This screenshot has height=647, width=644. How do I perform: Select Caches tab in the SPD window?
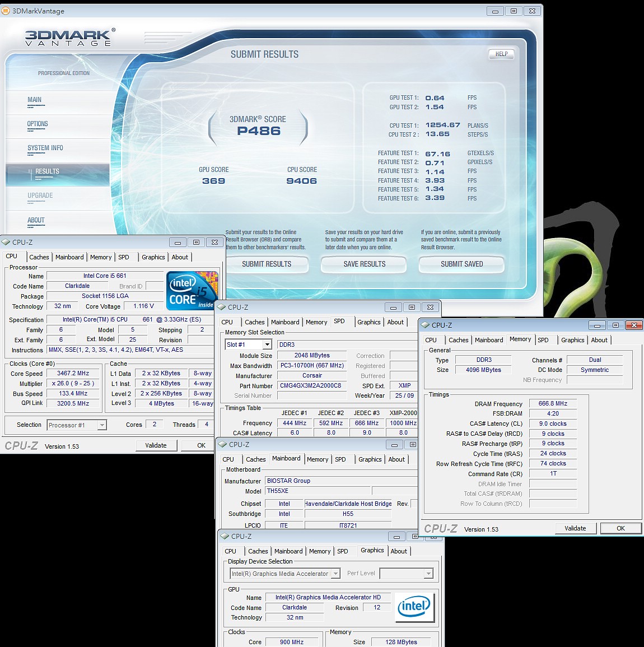click(x=255, y=322)
